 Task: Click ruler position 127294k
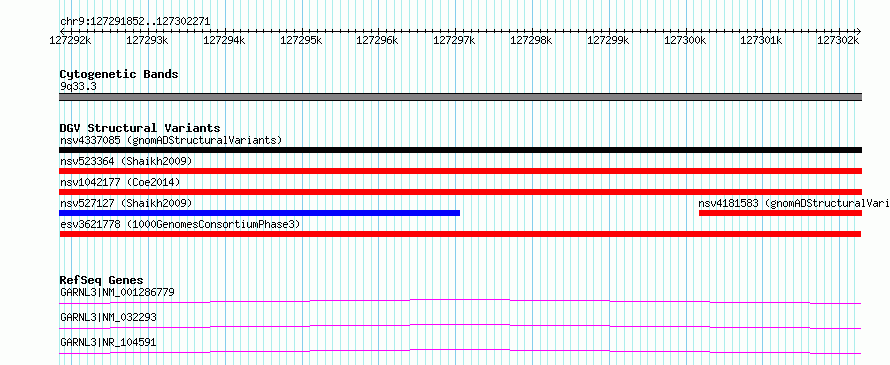click(x=224, y=40)
